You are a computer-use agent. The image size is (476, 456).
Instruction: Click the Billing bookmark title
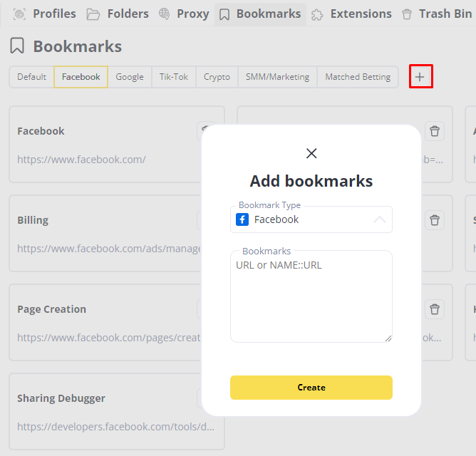[x=33, y=220]
